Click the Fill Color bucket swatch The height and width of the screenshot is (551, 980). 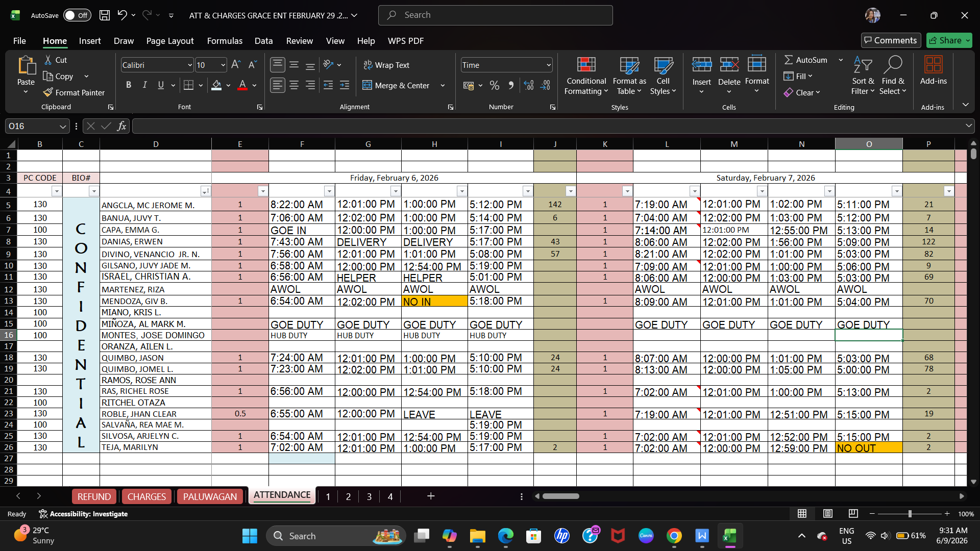pos(216,85)
